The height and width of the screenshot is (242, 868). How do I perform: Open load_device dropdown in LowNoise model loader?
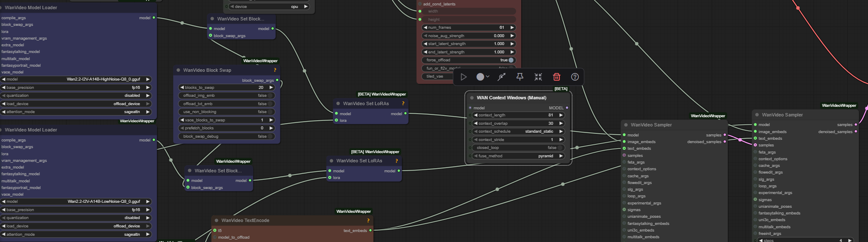click(x=76, y=226)
